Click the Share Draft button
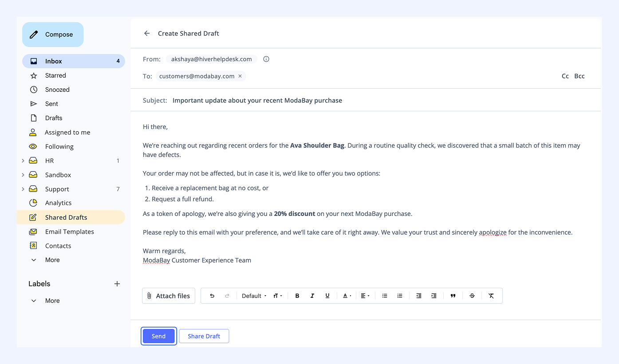This screenshot has width=619, height=364. point(204,336)
